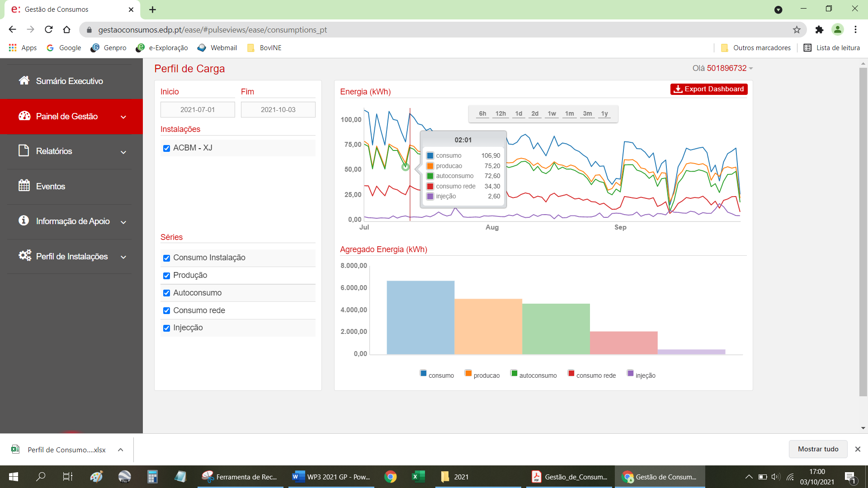Viewport: 868px width, 488px height.
Task: Open the calculator icon in the taskbar
Action: tap(152, 477)
